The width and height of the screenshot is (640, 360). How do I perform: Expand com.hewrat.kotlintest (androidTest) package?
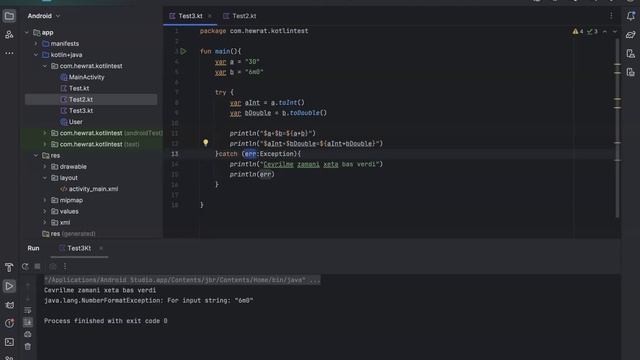click(45, 133)
